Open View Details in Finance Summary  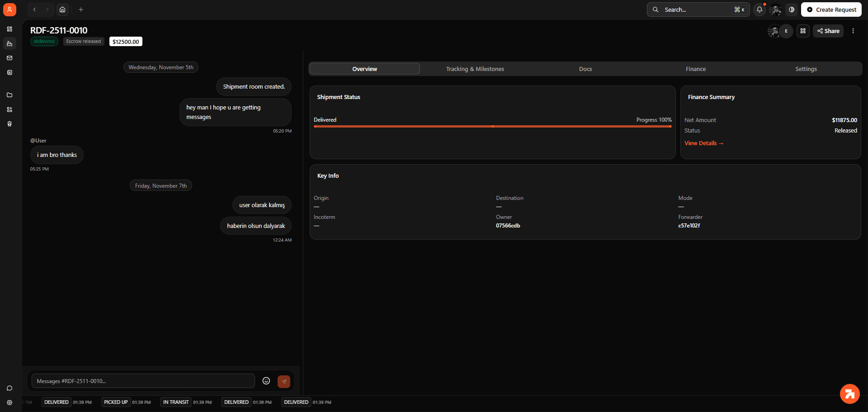(703, 143)
